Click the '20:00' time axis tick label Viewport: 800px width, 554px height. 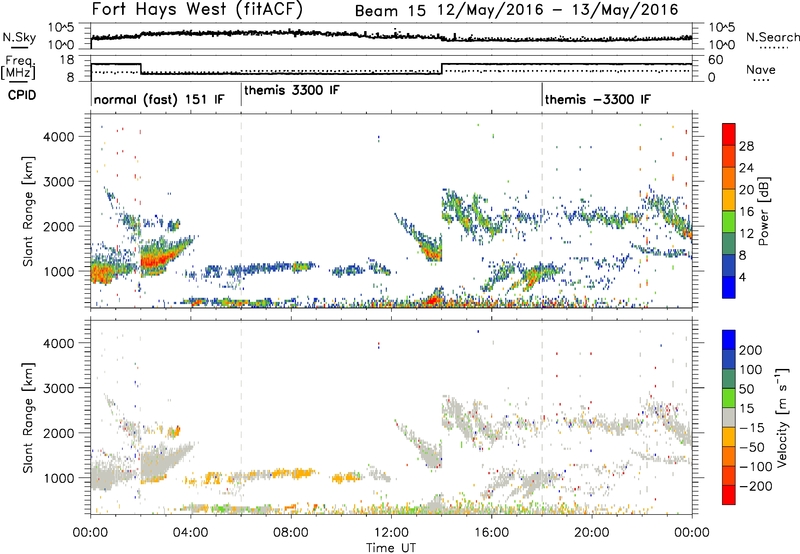[x=592, y=533]
